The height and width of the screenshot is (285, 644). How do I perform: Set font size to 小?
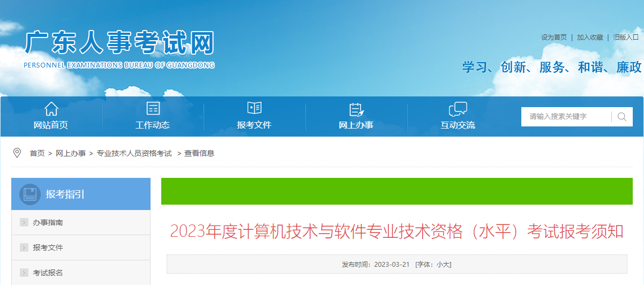tap(439, 265)
